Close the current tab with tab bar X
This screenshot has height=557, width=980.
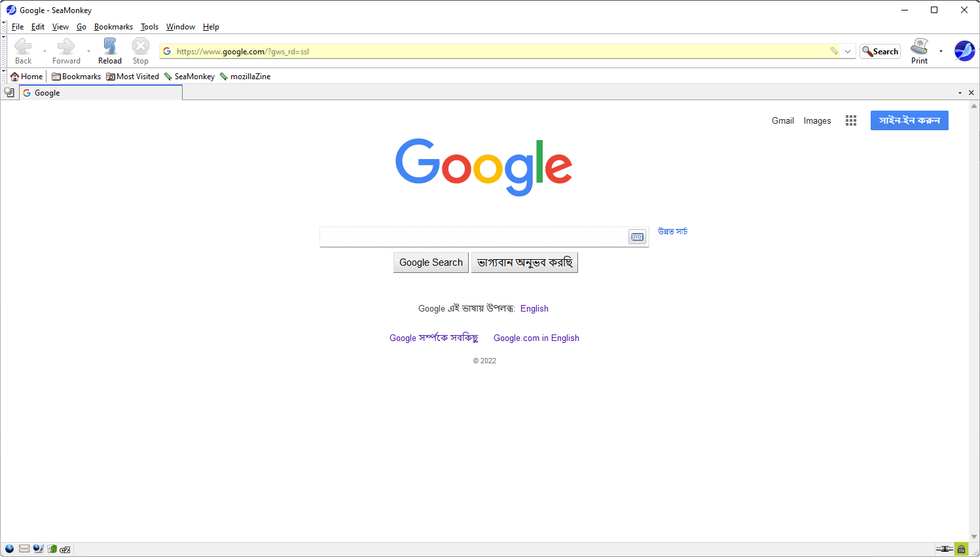[x=971, y=93]
